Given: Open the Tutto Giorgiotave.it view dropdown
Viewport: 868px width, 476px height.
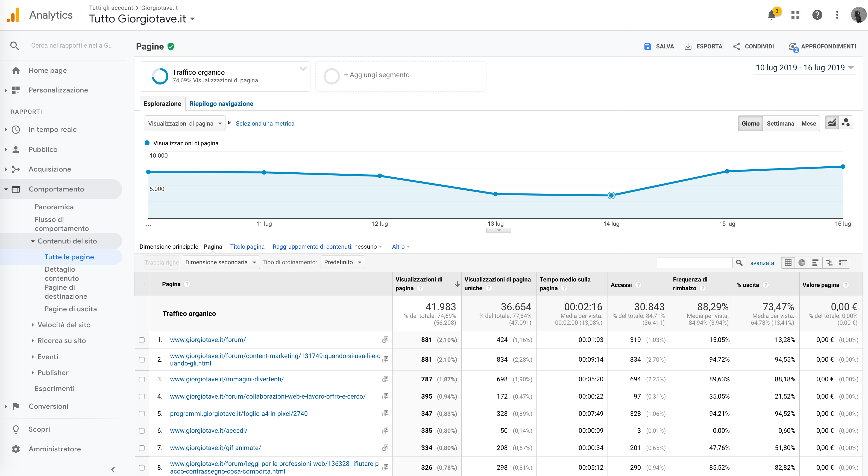Looking at the screenshot, I should 142,19.
